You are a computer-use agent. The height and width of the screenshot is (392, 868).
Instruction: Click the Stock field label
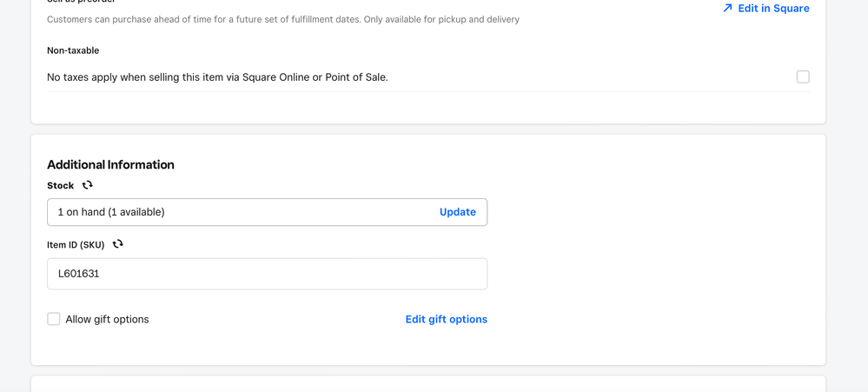pyautogui.click(x=60, y=185)
